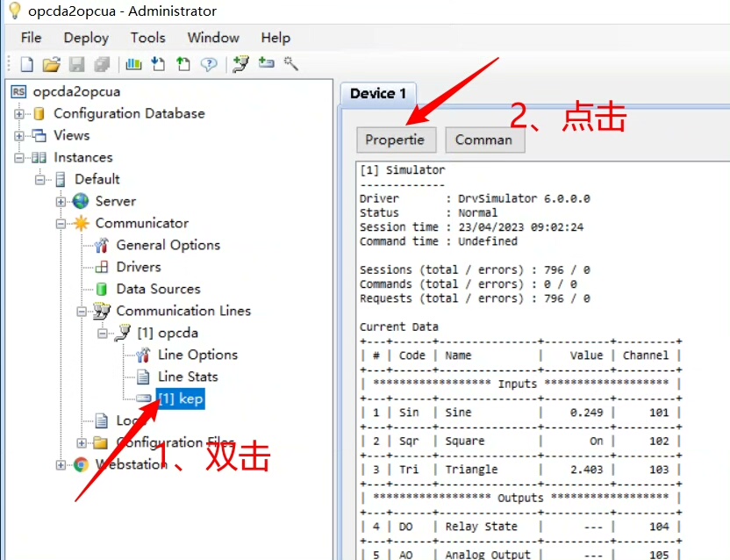Collapse the Default instance node

click(40, 179)
